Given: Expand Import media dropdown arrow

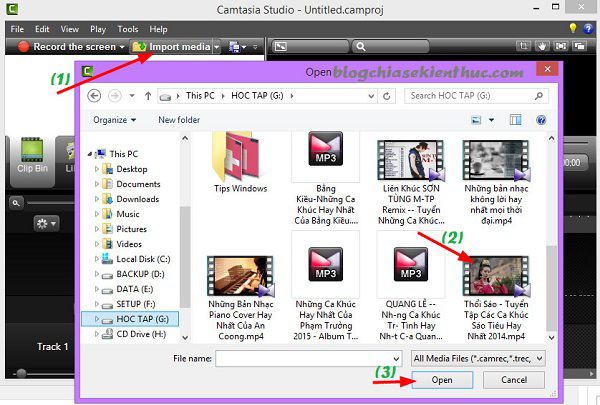Looking at the screenshot, I should (217, 47).
